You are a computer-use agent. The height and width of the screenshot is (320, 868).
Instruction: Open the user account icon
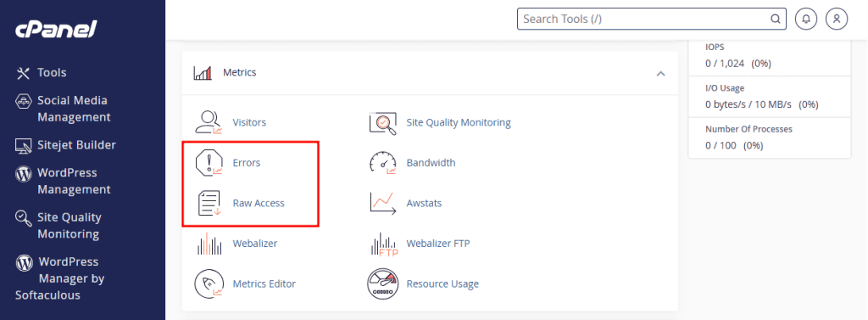[837, 19]
